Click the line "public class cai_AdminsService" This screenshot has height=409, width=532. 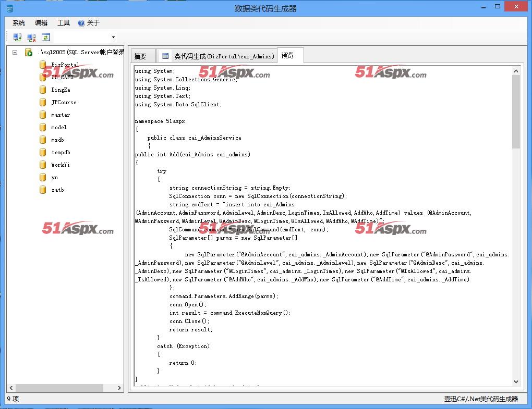195,138
